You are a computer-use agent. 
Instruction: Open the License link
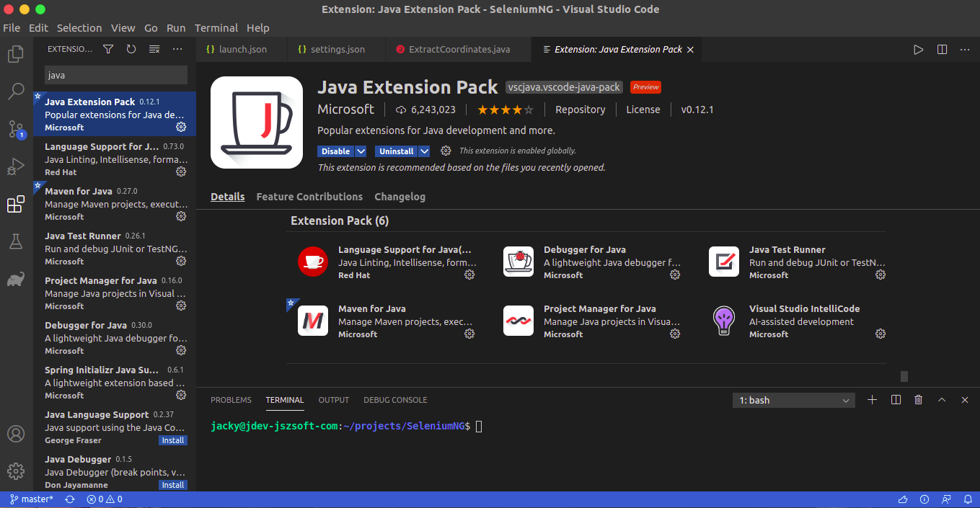pyautogui.click(x=643, y=110)
